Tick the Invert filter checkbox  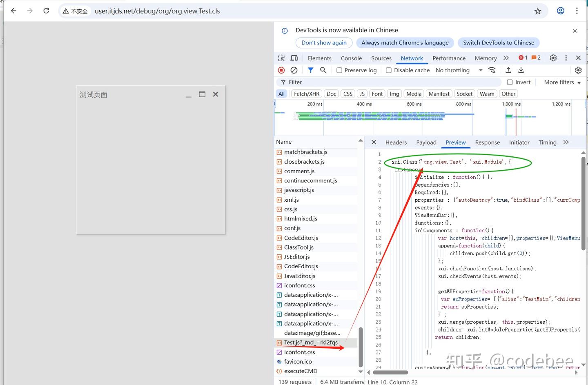(x=510, y=82)
